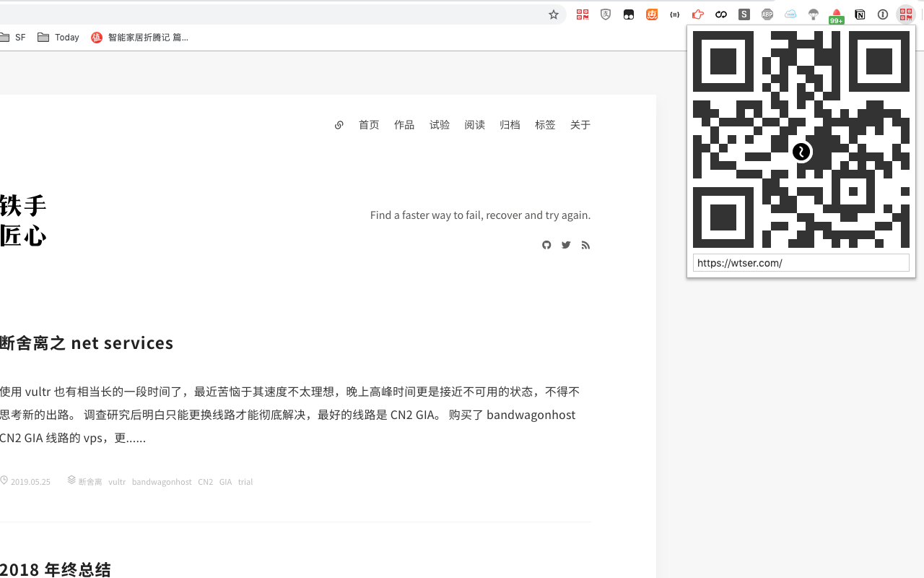924x578 pixels.
Task: Click the gray S extension icon
Action: (x=744, y=14)
